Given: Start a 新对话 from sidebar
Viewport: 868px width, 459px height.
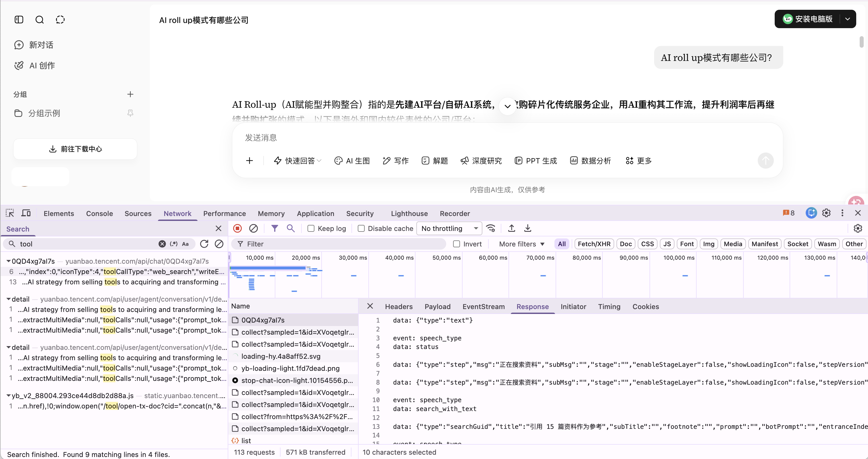Looking at the screenshot, I should tap(34, 45).
